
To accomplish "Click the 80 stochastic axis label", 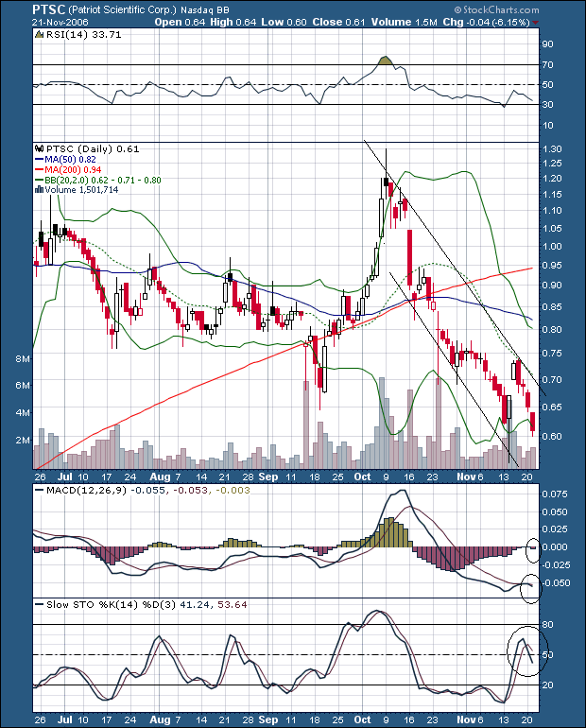I will (x=547, y=625).
